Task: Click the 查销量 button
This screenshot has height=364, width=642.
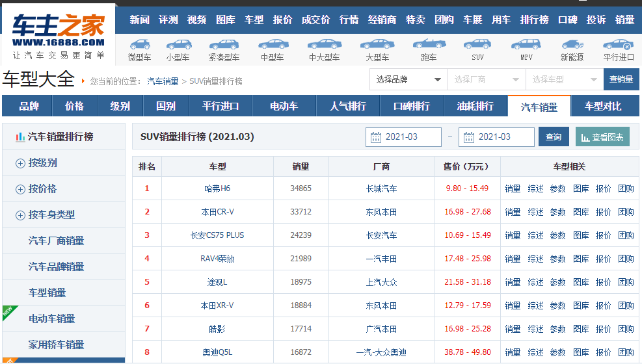Action: pyautogui.click(x=621, y=79)
